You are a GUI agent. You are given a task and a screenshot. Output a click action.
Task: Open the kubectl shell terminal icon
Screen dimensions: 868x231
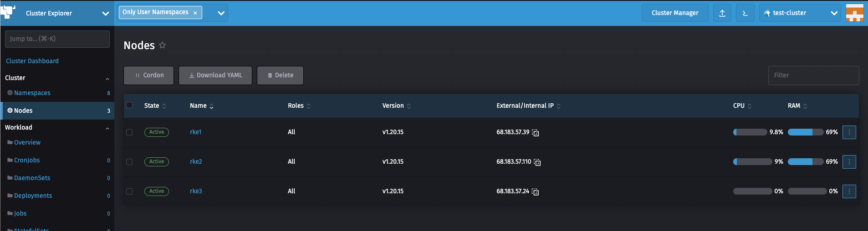745,13
